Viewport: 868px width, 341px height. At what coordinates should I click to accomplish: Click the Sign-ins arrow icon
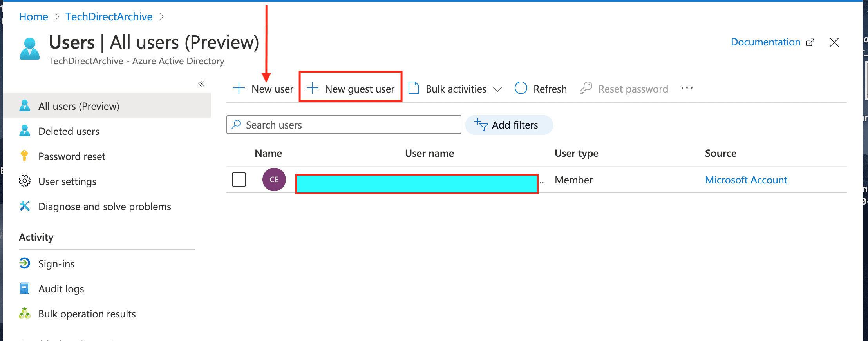(25, 263)
